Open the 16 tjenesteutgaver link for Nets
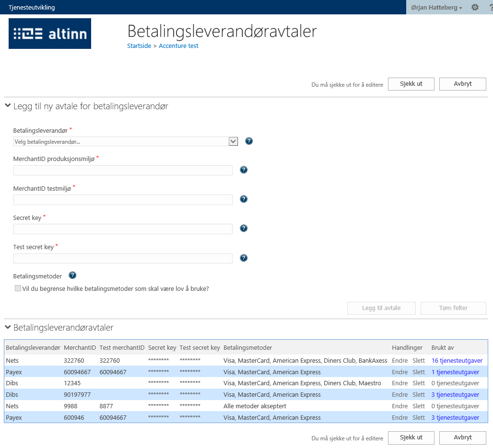 point(457,360)
